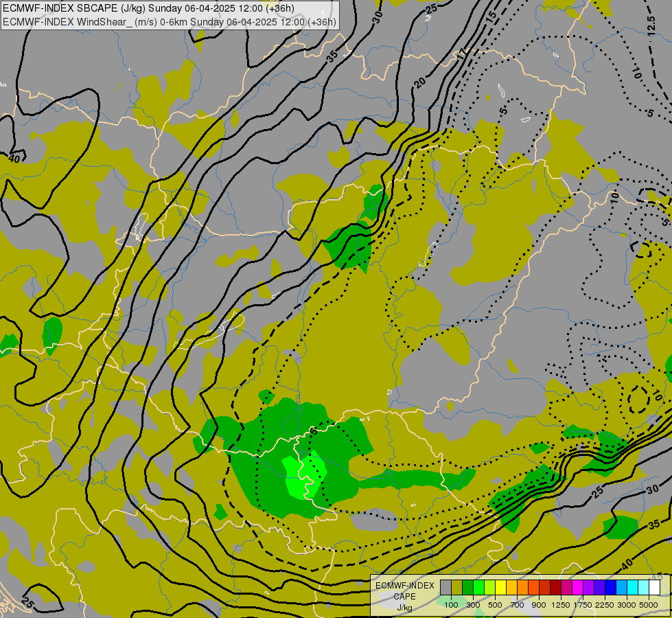Screen dimensions: 672x618
Task: Click the legend value 500
Action: click(495, 605)
